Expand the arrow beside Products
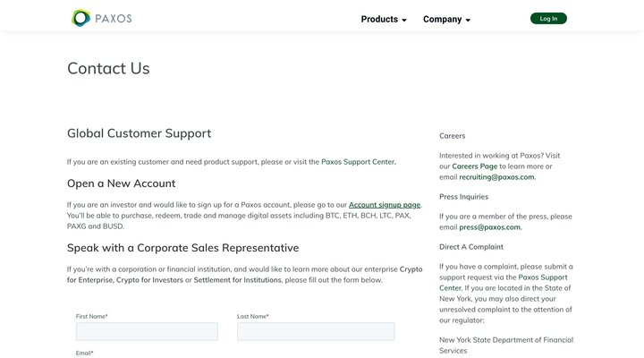 [404, 20]
